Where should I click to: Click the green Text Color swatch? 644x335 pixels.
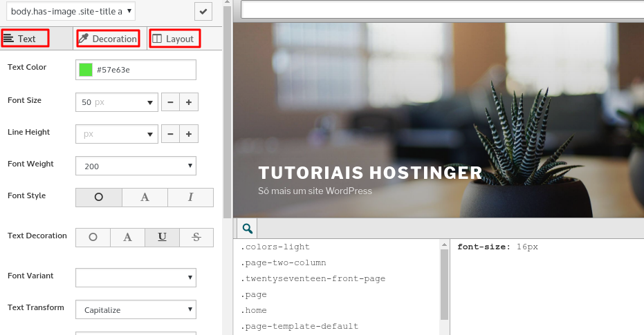tap(86, 70)
